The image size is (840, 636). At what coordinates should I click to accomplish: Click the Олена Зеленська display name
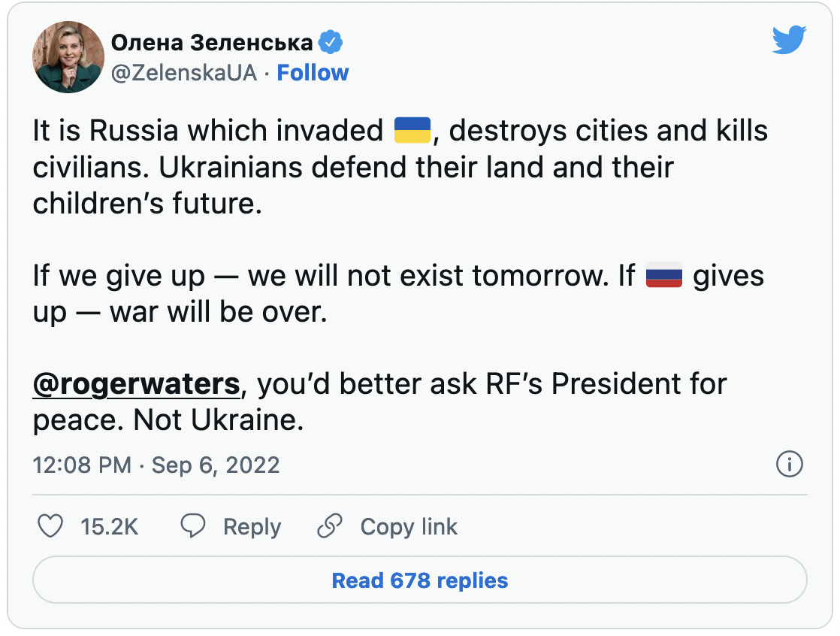click(211, 43)
